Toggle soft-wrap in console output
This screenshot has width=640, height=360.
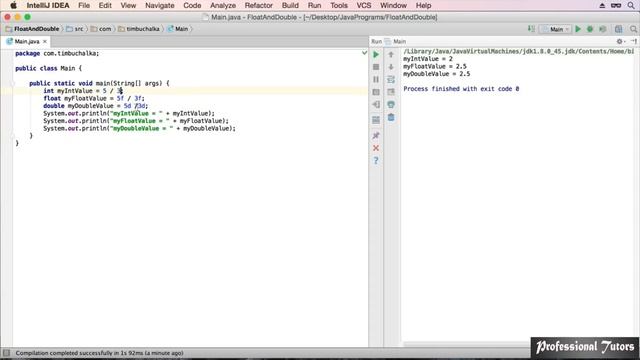391,79
